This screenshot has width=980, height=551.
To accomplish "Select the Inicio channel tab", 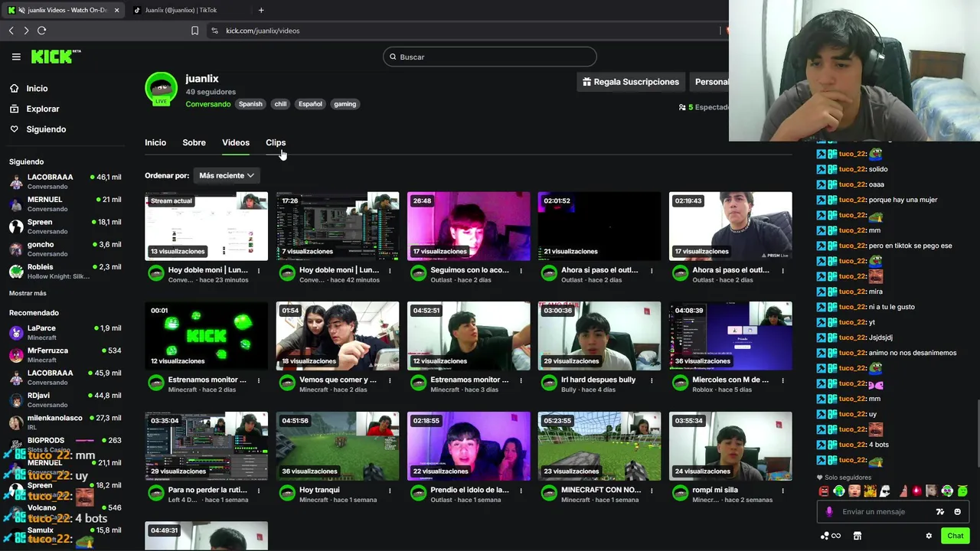I will pyautogui.click(x=155, y=142).
